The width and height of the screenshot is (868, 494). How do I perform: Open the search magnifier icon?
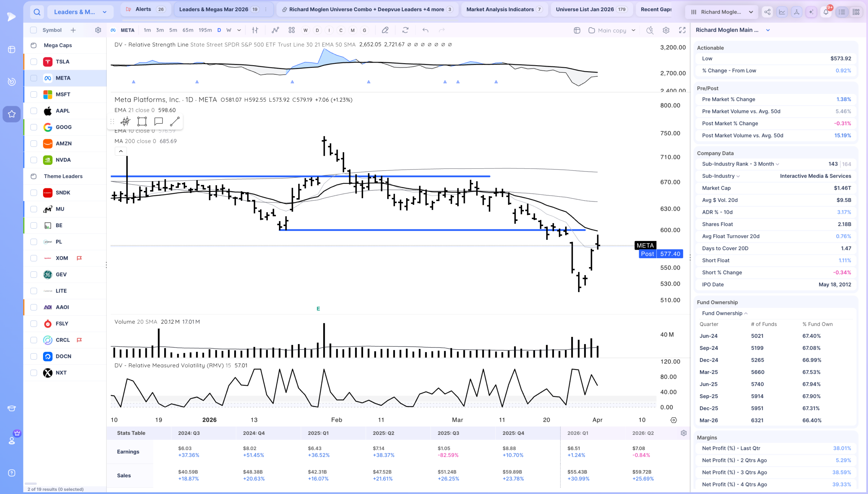coord(37,12)
